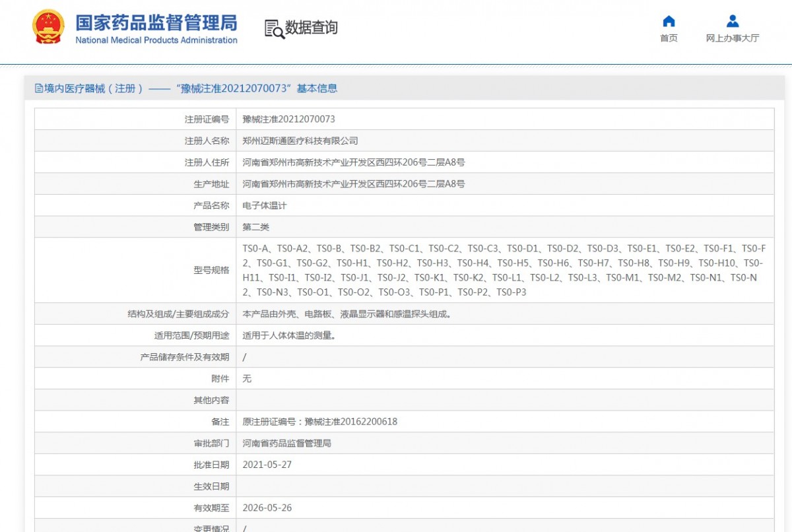The image size is (792, 532).
Task: Select 适用于人体体温的测量 value
Action: (290, 335)
